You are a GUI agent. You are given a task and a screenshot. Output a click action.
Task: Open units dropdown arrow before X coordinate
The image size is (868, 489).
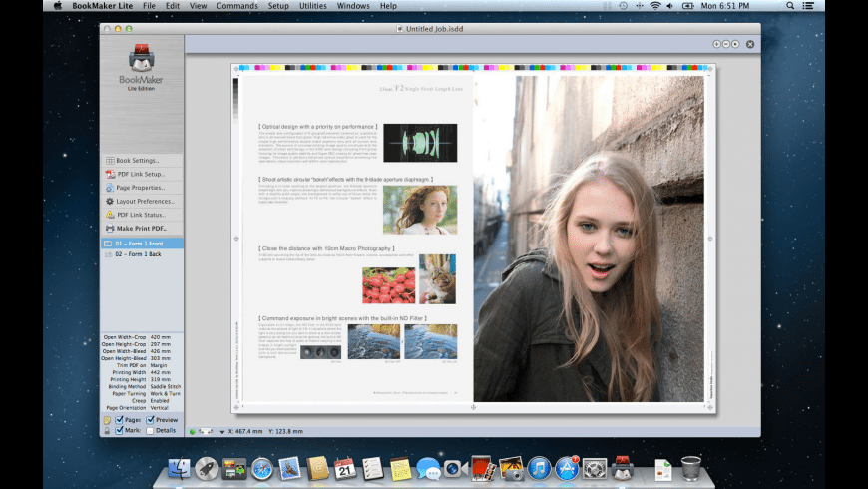(221, 432)
